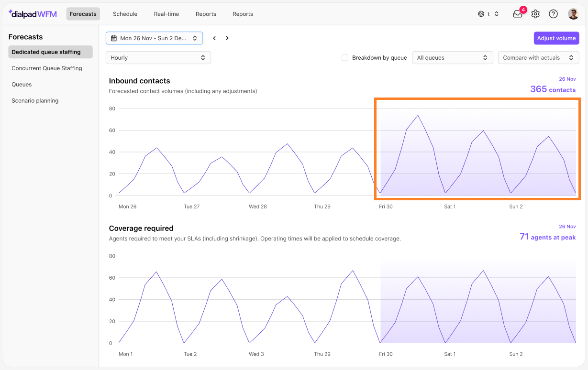Click the '365 contacts' total
Screen dimensions: 588x370
point(553,89)
